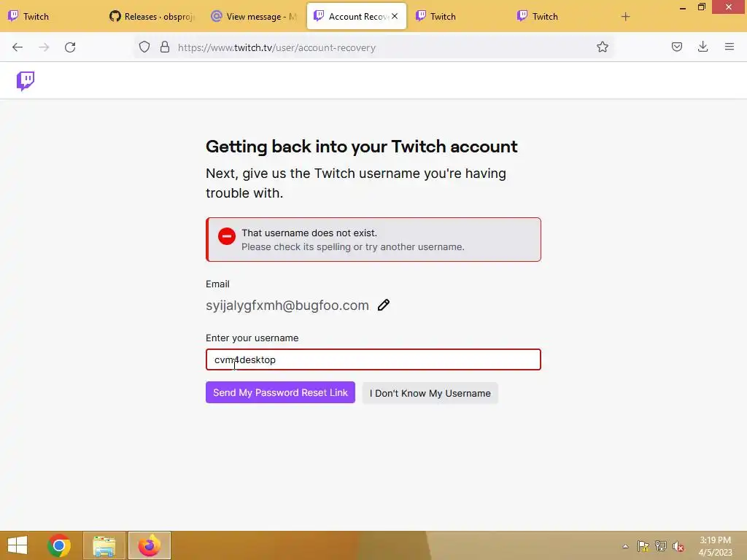The image size is (747, 560).
Task: Open the network status tray icon
Action: tap(661, 546)
